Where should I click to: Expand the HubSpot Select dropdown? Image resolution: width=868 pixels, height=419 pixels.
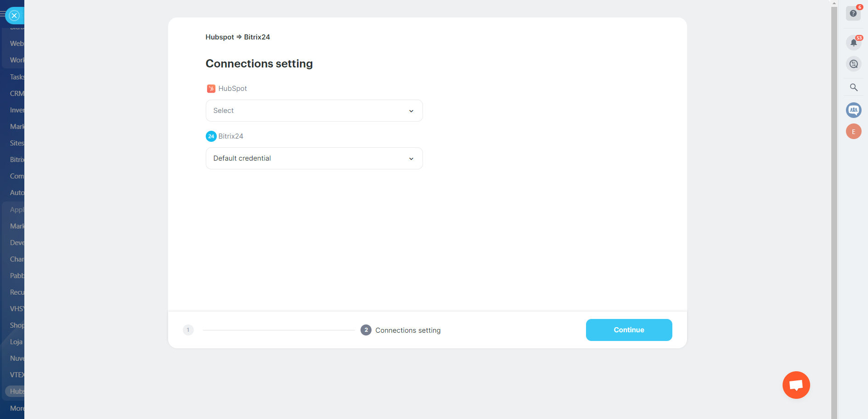pyautogui.click(x=314, y=111)
